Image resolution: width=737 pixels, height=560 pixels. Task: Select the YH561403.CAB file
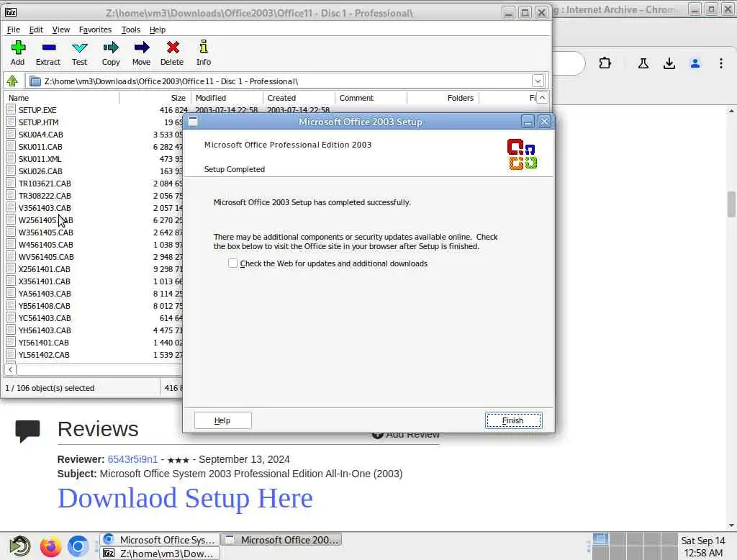click(x=45, y=330)
